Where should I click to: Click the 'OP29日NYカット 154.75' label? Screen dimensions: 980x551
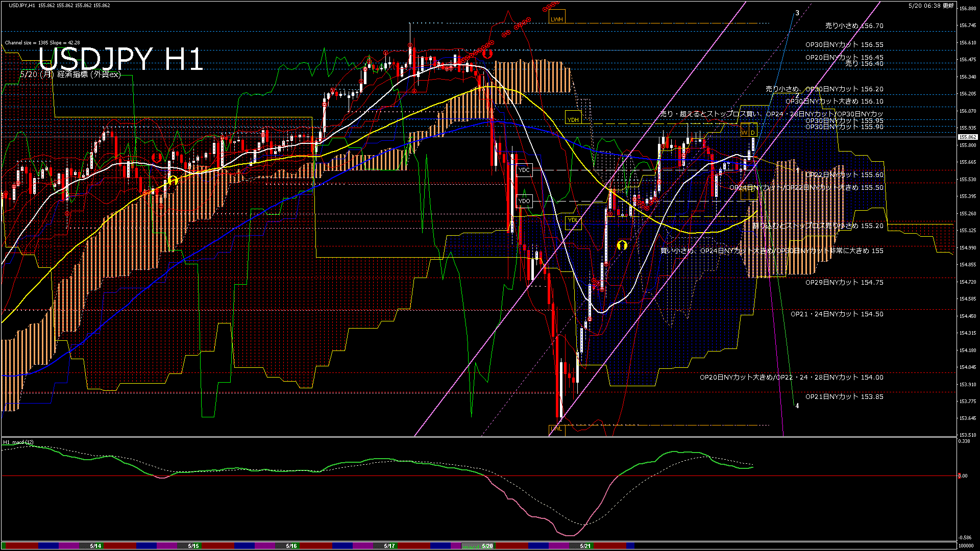844,282
